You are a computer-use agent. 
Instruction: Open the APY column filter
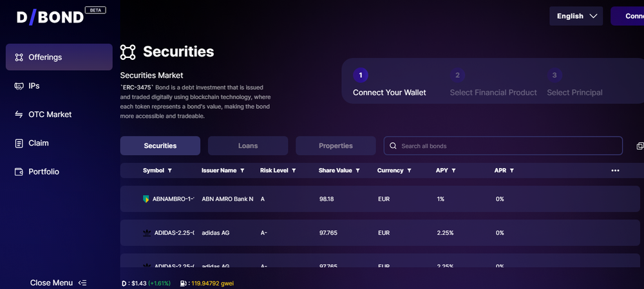453,171
